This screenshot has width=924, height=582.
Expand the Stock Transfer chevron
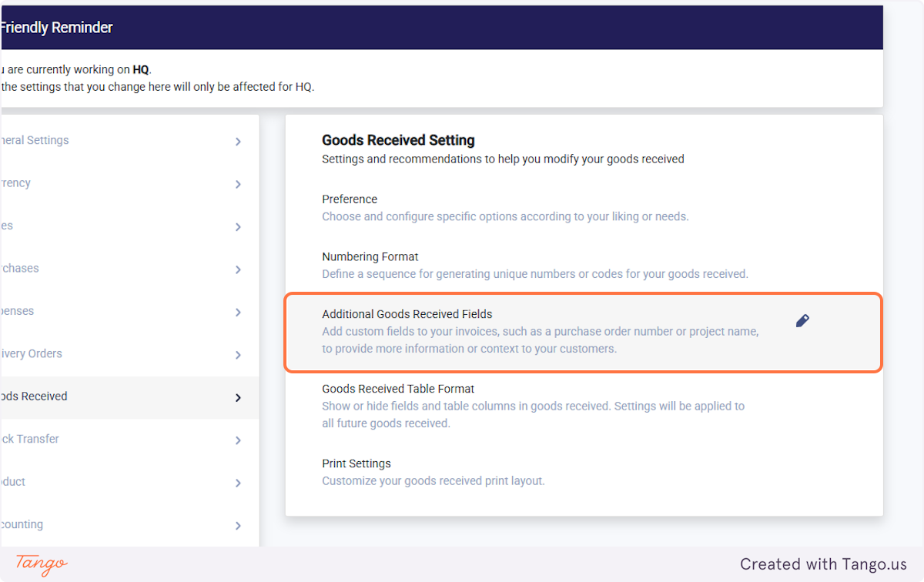point(238,440)
